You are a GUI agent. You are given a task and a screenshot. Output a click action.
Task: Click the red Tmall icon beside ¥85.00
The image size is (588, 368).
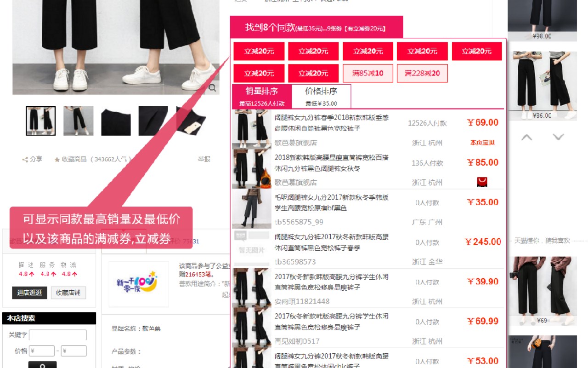[x=482, y=182]
